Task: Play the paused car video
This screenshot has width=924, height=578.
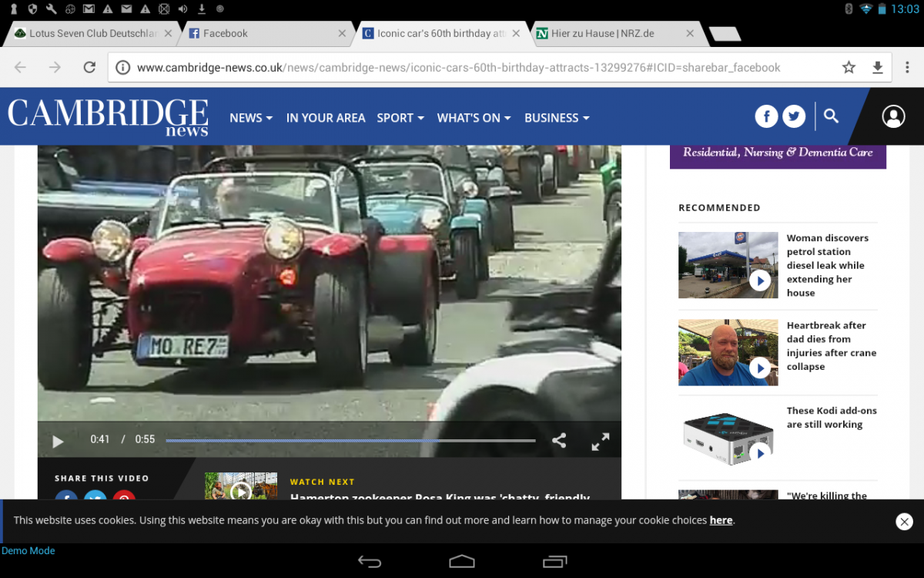Action: [58, 441]
